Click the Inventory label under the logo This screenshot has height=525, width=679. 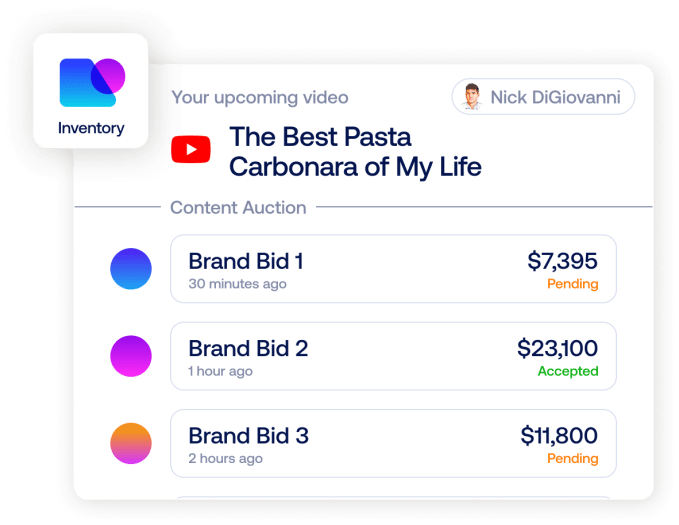(x=91, y=128)
